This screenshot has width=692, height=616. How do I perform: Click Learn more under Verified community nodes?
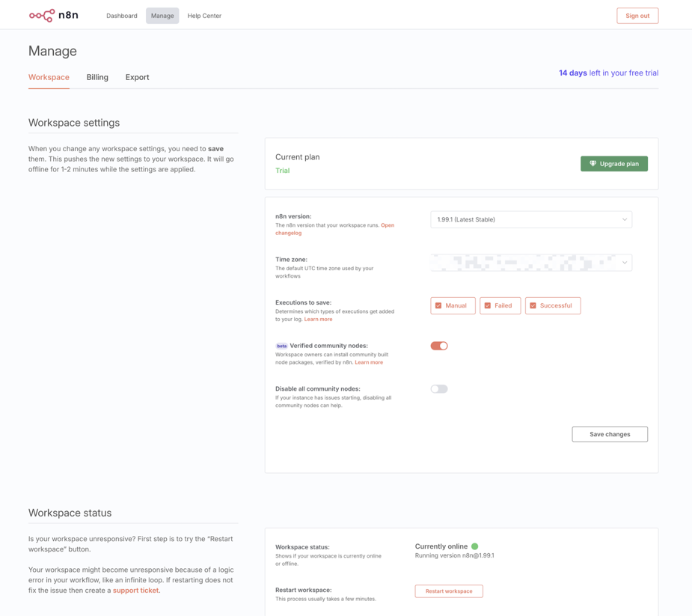(369, 362)
